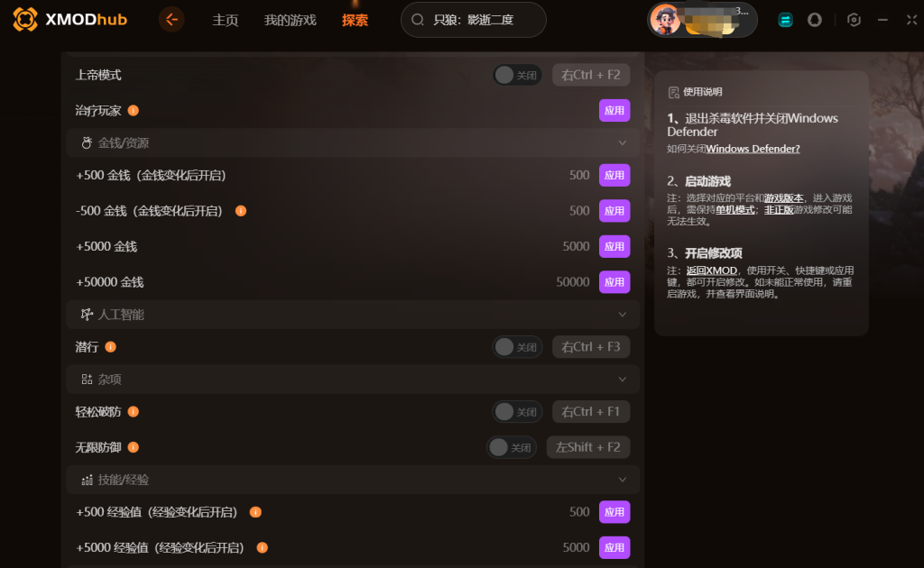This screenshot has width=924, height=568.
Task: Apply +50000 金钱
Action: point(614,282)
